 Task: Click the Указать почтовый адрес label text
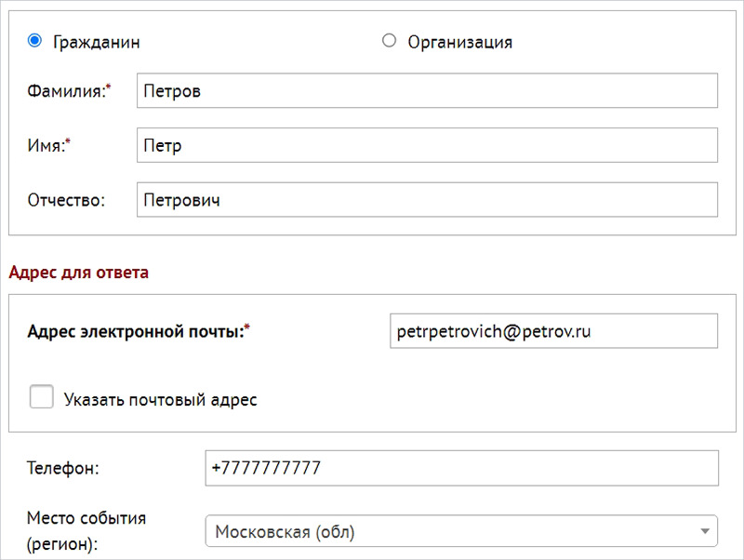(x=160, y=400)
